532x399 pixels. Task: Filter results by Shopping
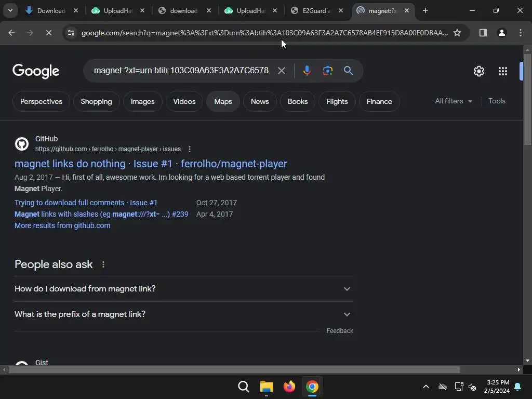click(x=96, y=101)
